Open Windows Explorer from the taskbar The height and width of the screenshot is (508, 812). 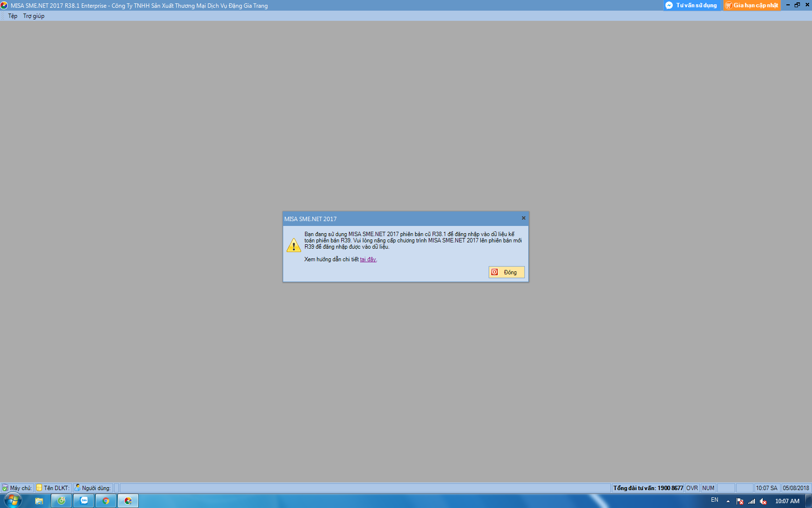pos(39,501)
